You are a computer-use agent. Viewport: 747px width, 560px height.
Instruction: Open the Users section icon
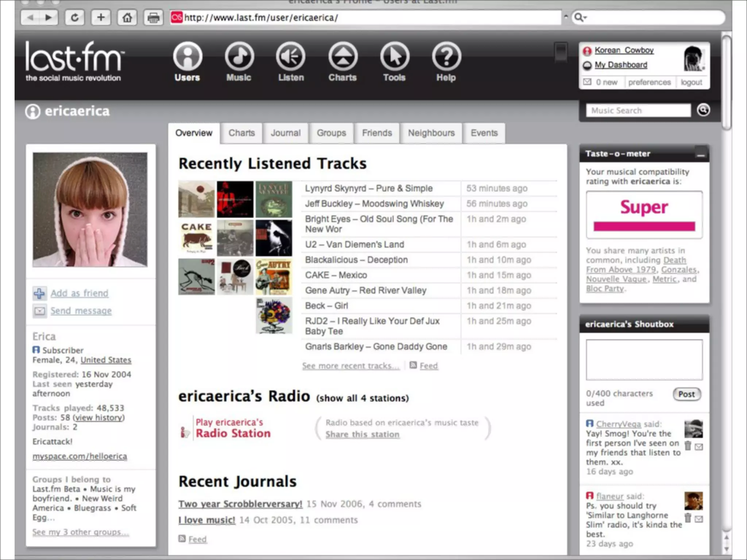(x=187, y=57)
